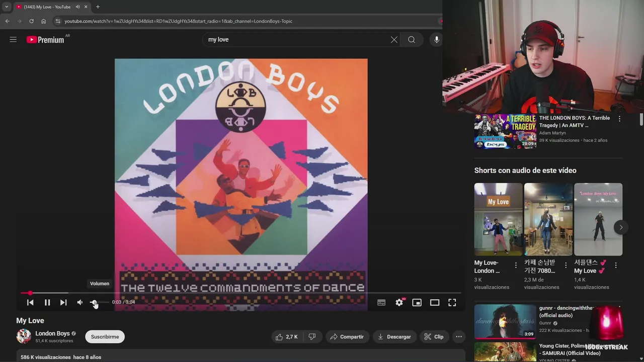Subscribe with the Suscribirme button
Viewport: 644px width, 362px height.
(105, 337)
